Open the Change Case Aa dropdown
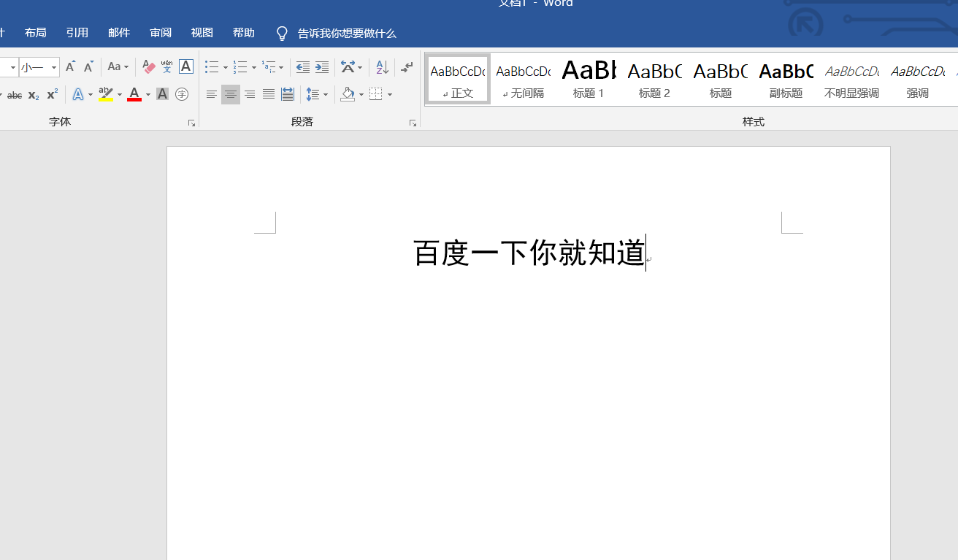Image resolution: width=958 pixels, height=560 pixels. point(118,67)
